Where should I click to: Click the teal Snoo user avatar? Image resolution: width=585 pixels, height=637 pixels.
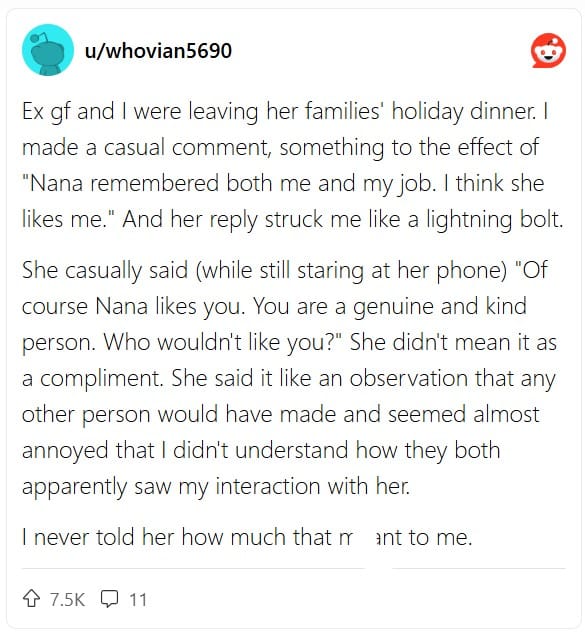pos(48,50)
